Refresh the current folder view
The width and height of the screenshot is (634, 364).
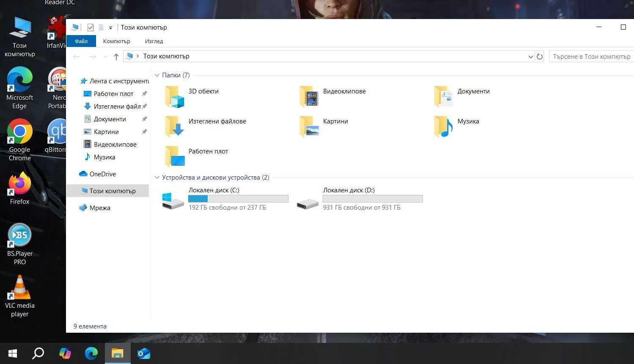tap(540, 56)
